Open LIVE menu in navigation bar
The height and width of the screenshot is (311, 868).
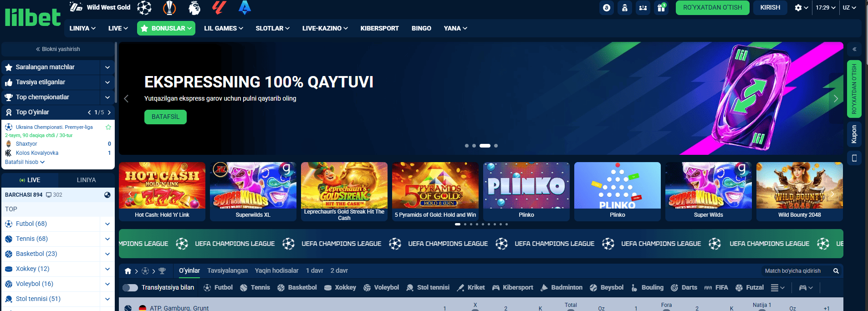pos(118,28)
